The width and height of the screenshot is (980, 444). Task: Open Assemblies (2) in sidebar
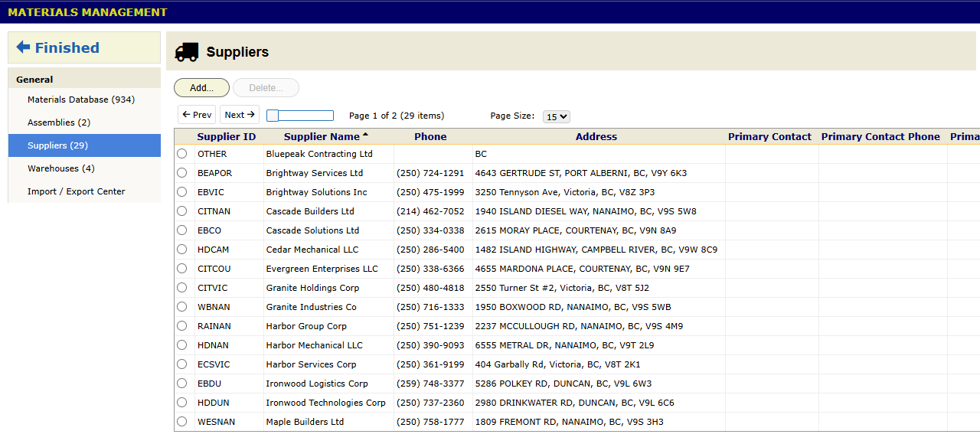click(84, 122)
